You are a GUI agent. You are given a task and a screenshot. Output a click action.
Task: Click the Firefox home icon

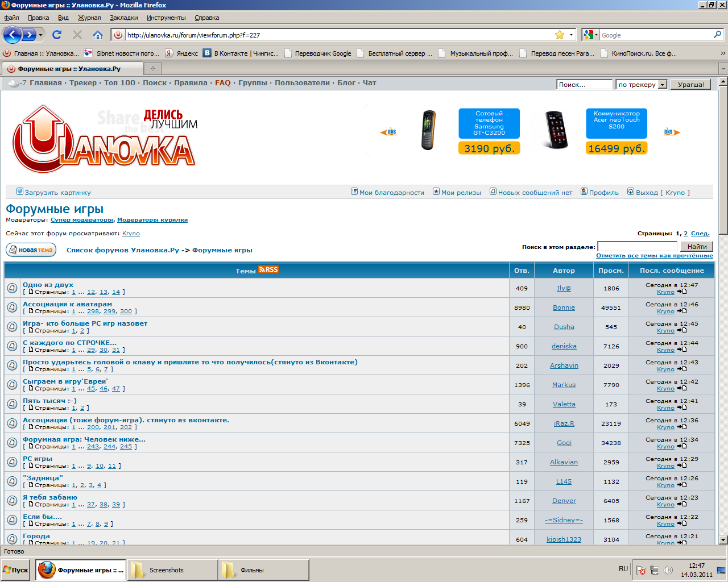click(x=98, y=35)
